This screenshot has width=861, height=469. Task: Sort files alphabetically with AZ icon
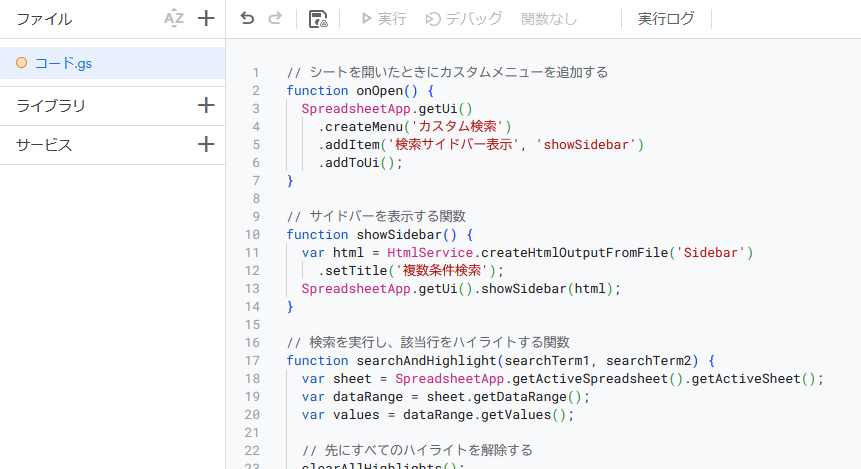(174, 19)
